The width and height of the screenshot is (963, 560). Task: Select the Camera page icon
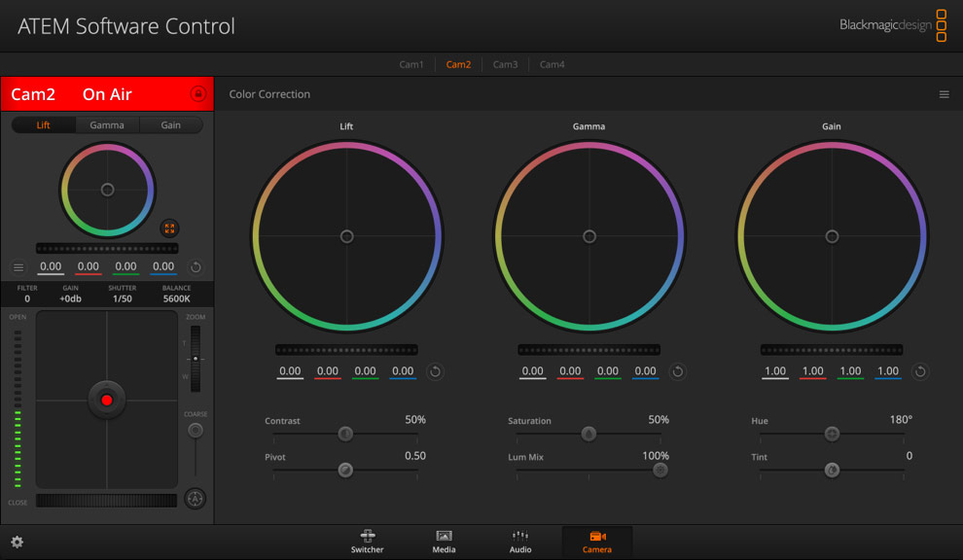597,542
